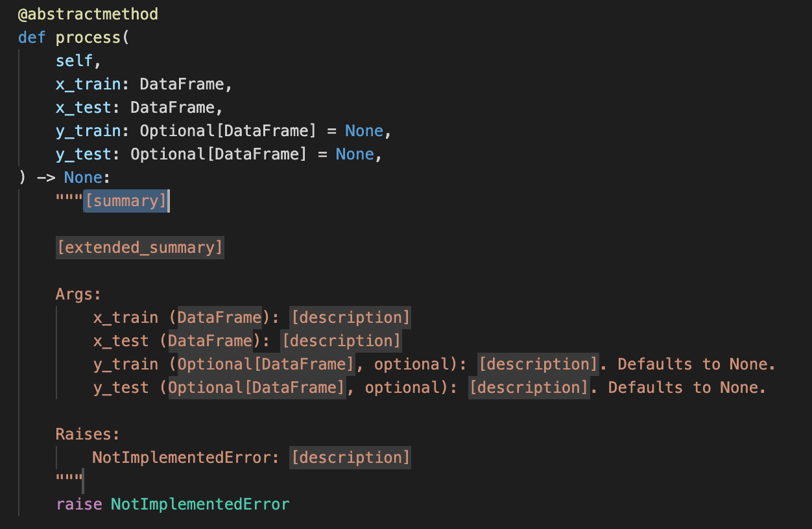Screen dimensions: 812x529
Task: Select the [summary] placeholder in the docstring
Action: click(x=125, y=200)
